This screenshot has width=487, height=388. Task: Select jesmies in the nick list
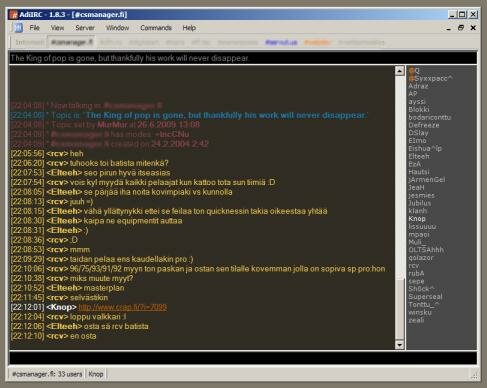tap(422, 195)
